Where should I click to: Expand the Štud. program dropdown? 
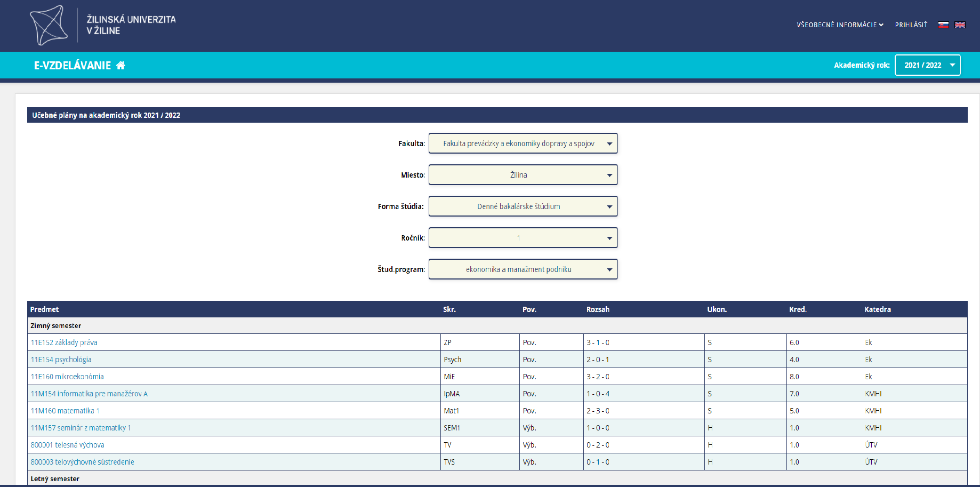click(523, 269)
